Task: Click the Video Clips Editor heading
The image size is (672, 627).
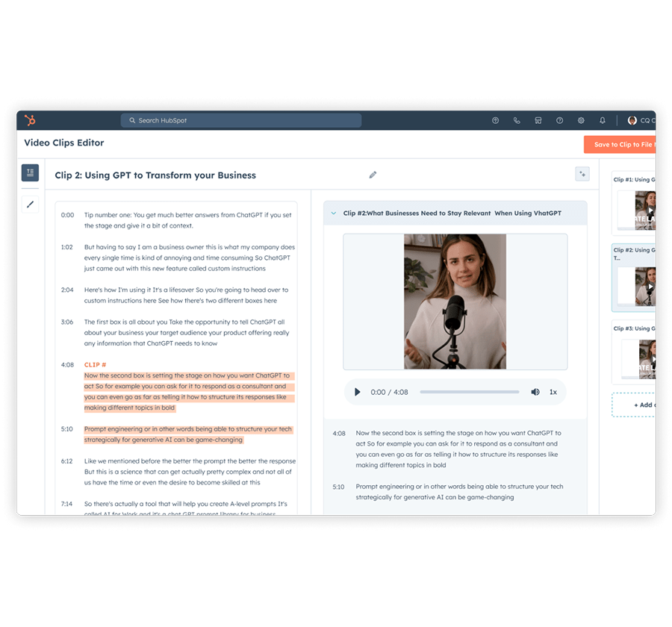Action: (64, 143)
